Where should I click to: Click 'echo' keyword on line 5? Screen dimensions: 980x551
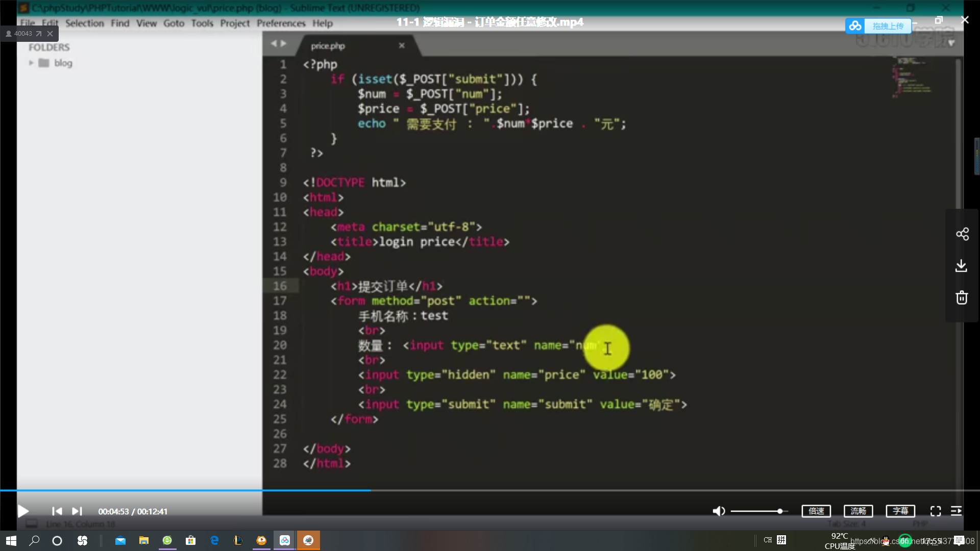click(372, 123)
